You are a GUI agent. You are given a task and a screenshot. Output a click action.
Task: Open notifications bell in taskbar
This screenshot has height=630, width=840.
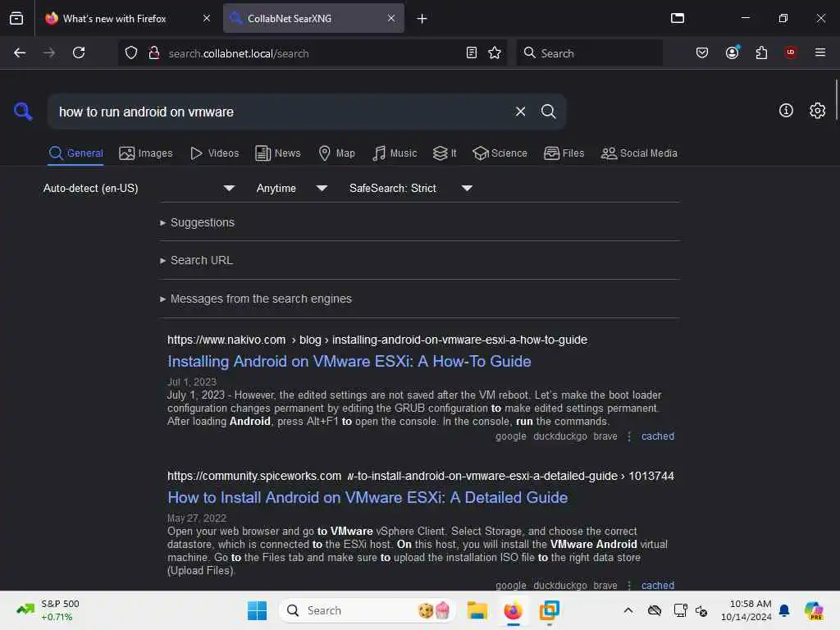click(783, 610)
